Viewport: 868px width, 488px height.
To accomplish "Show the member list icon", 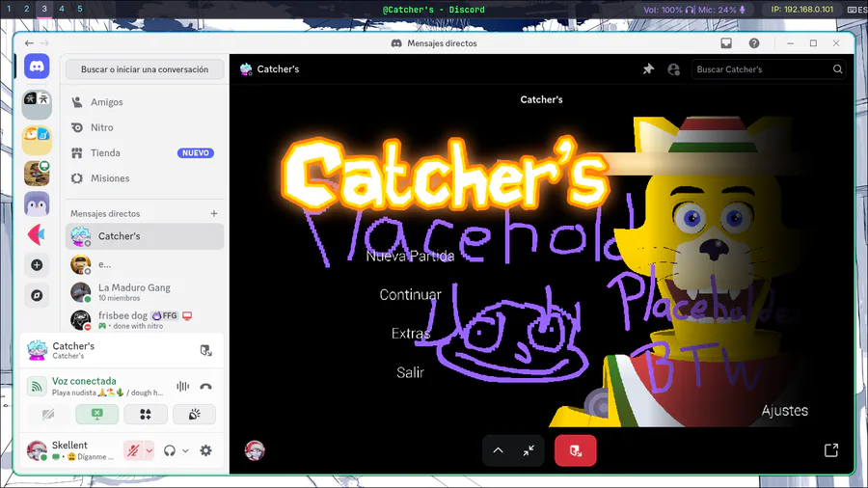I will tap(674, 69).
